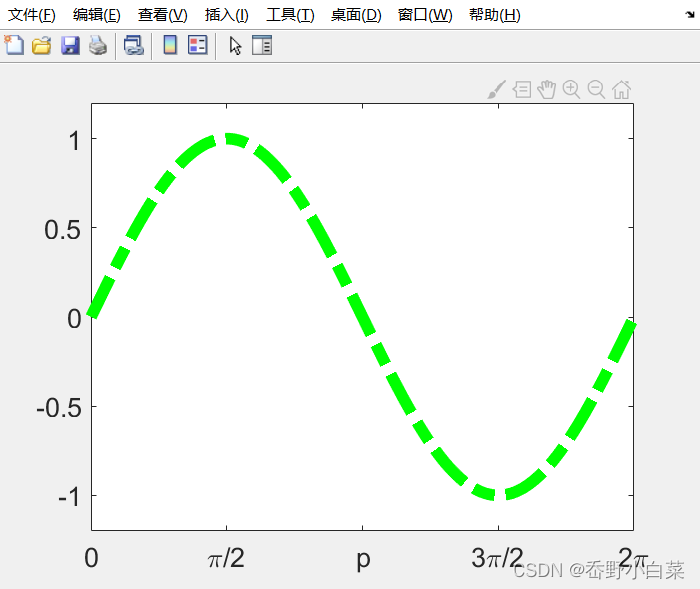Click the dock figure arrow at top right
The width and height of the screenshot is (700, 589).
pyautogui.click(x=690, y=15)
